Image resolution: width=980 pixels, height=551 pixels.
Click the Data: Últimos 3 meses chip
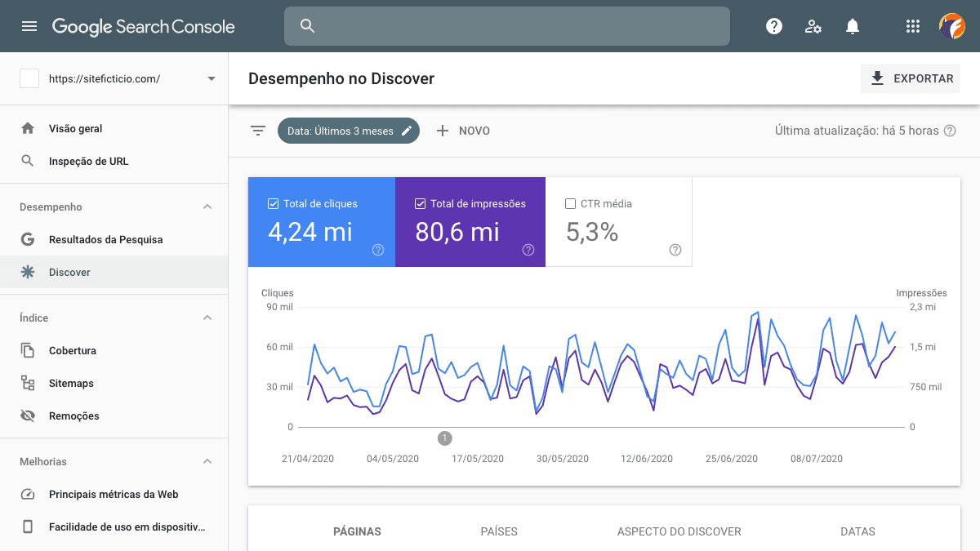pos(349,131)
